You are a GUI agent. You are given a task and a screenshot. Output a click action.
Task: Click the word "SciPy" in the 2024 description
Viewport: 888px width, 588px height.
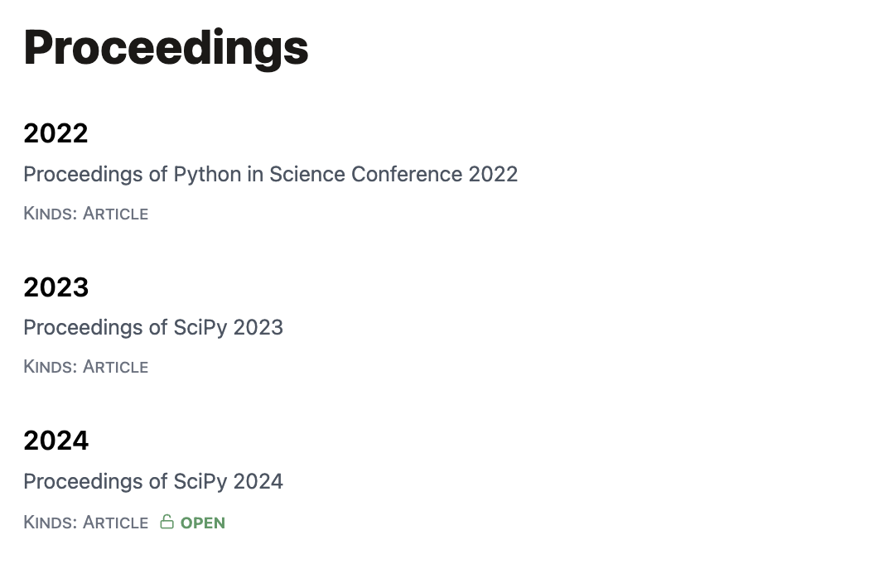(x=200, y=481)
